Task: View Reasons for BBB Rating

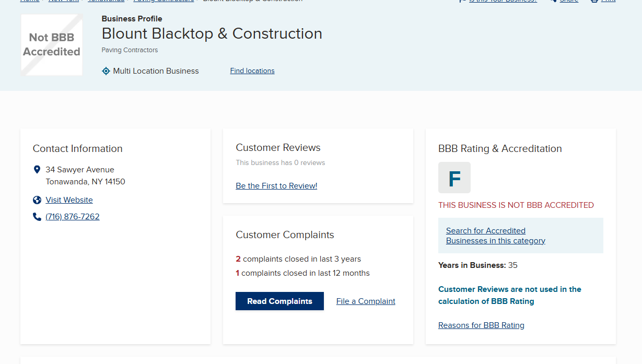Action: 481,325
